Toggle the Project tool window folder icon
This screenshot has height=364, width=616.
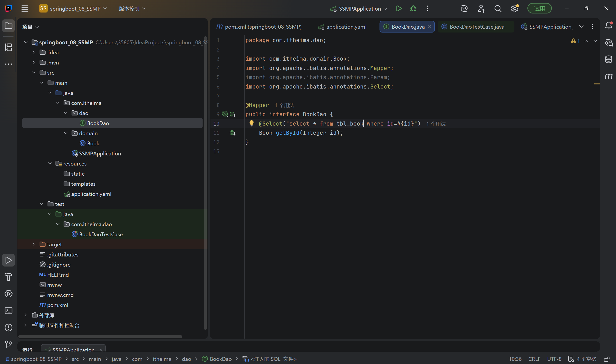9,26
